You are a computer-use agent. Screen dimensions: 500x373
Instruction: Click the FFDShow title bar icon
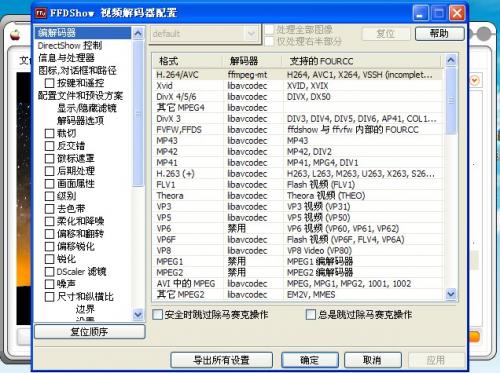pos(41,13)
